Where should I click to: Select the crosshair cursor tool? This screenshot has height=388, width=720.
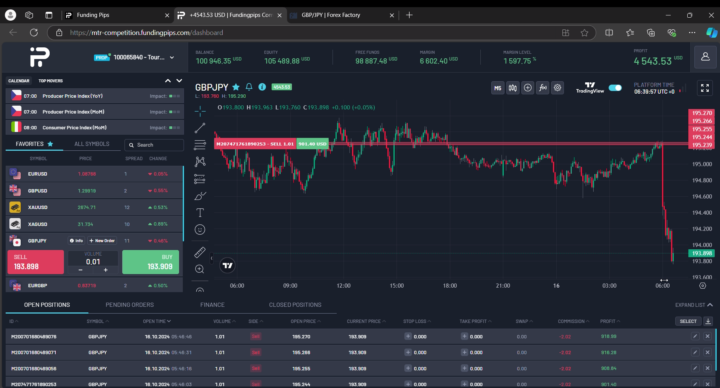point(200,111)
